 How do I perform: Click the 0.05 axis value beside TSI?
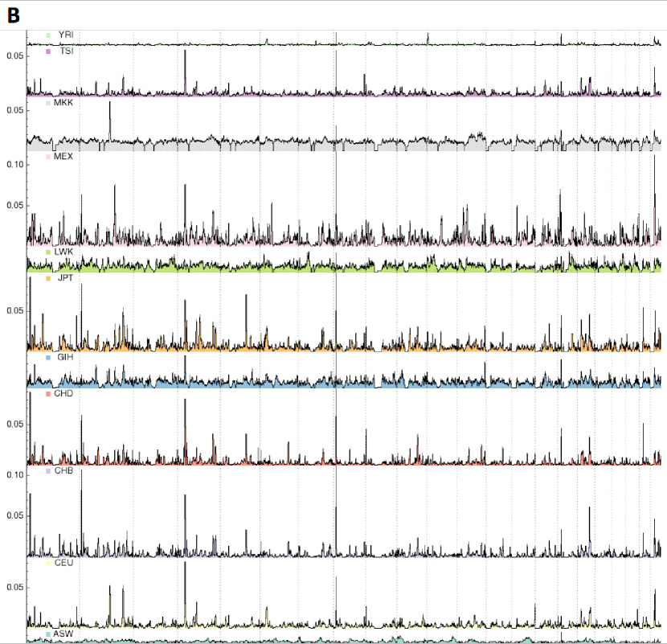click(x=15, y=55)
